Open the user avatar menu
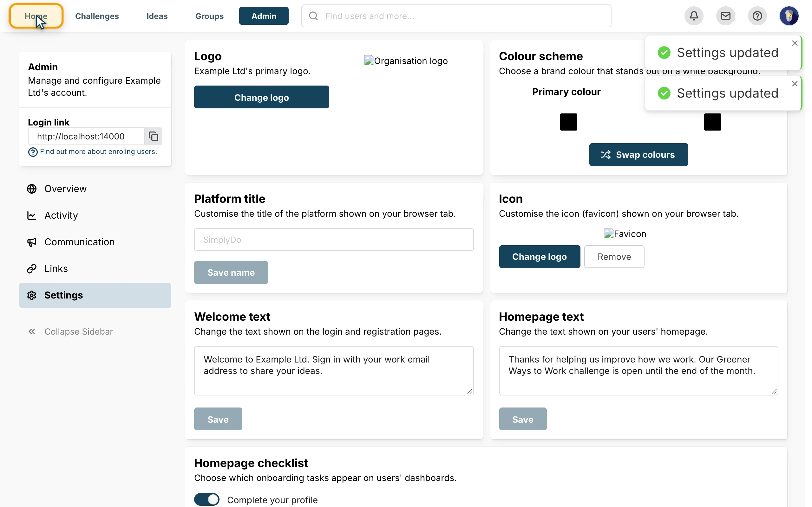Screen dimensions: 812x507 [x=789, y=16]
